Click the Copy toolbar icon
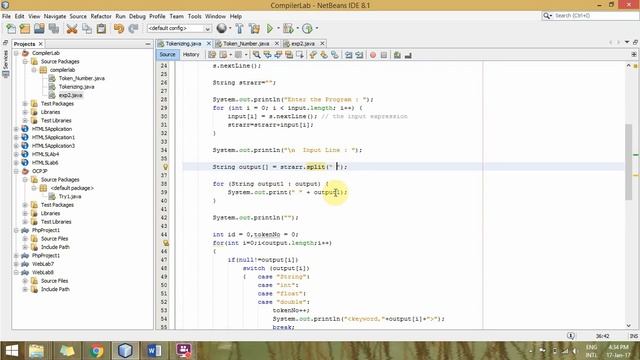This screenshot has height=360, width=640. click(87, 29)
